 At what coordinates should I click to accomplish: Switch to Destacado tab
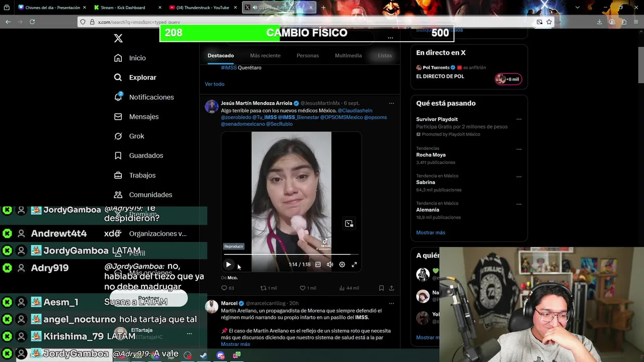220,55
